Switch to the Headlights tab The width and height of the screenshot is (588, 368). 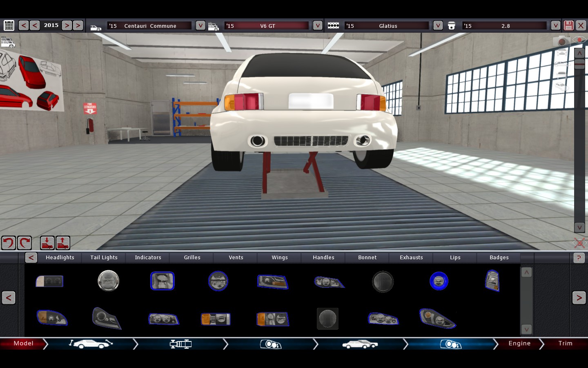60,258
